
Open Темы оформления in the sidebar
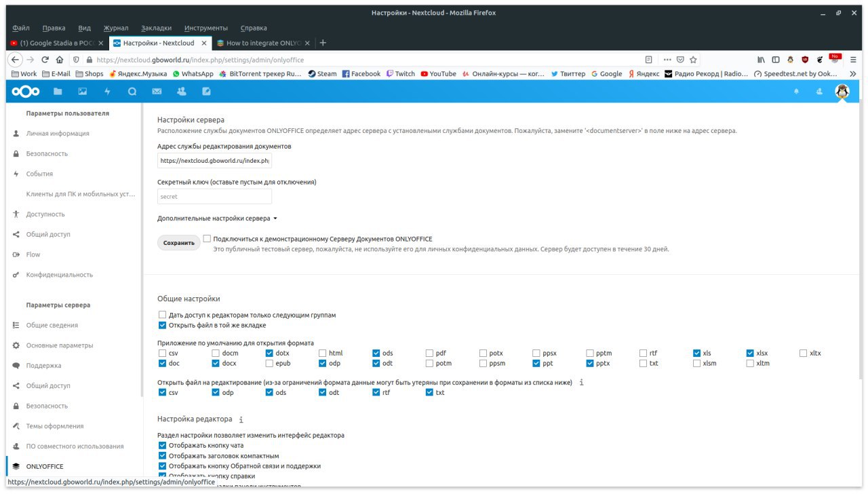click(55, 426)
